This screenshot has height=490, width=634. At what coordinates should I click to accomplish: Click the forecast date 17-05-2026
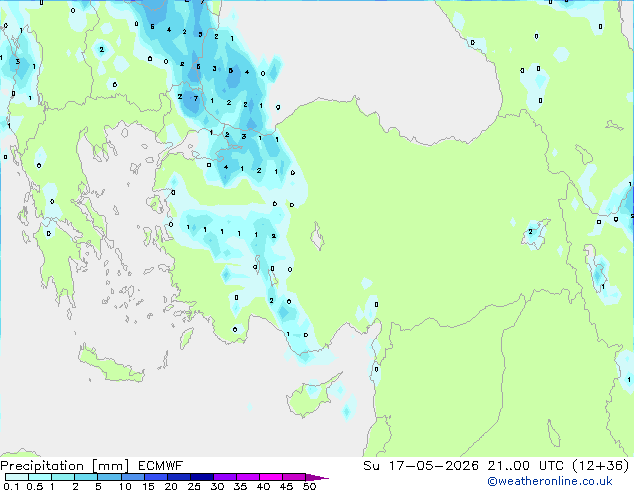(x=433, y=466)
